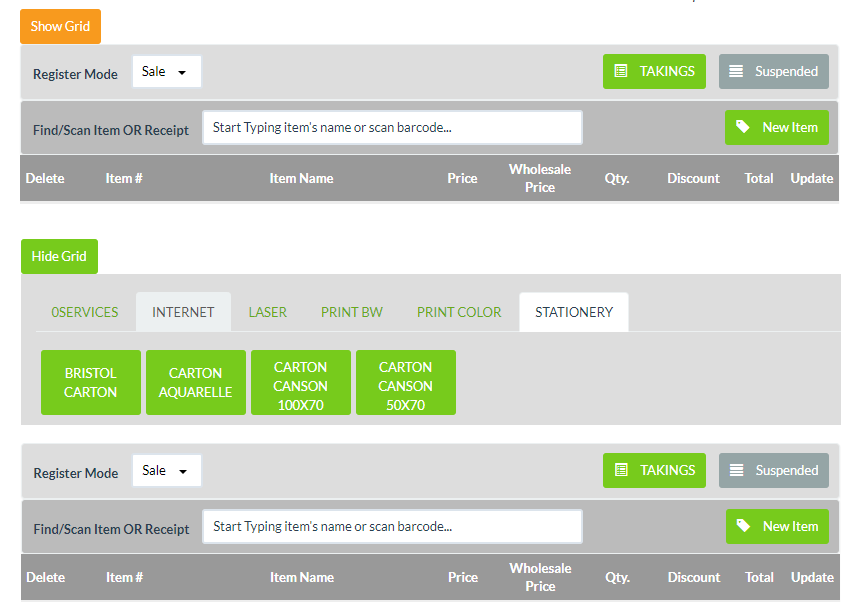Click the tag icon on the lower New Item button
Screen dimensions: 862x602
[742, 526]
